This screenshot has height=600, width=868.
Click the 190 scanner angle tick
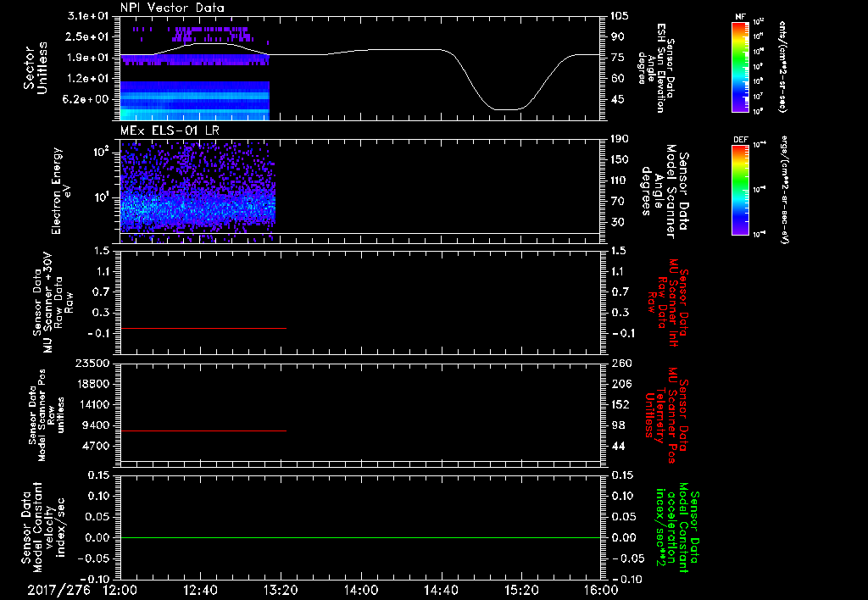point(620,139)
